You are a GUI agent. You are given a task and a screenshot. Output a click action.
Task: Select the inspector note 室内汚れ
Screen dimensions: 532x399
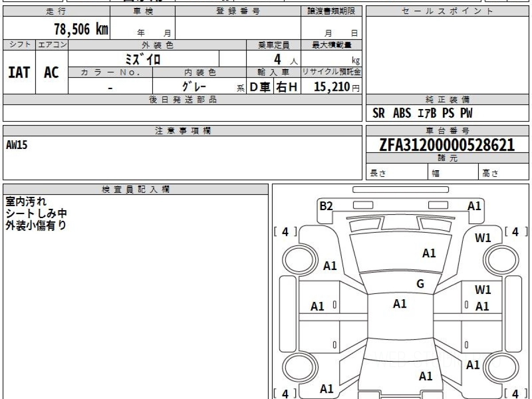coord(26,202)
